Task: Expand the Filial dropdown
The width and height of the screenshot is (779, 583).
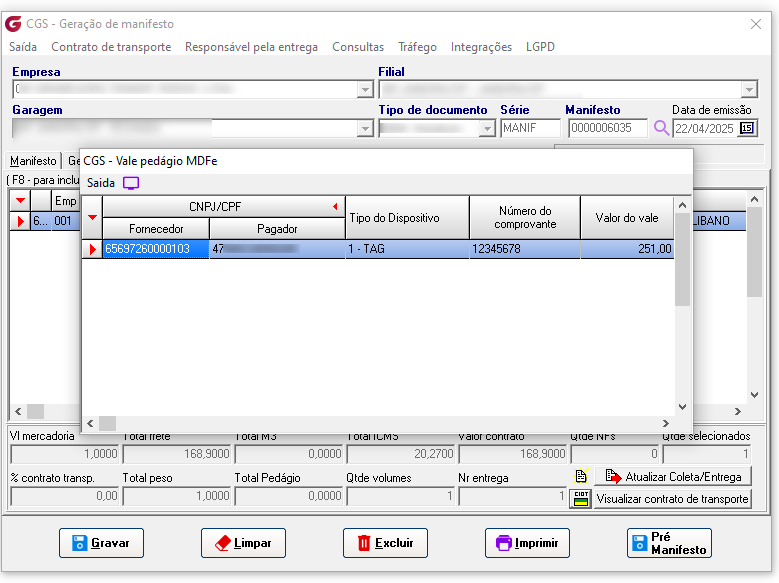Action: [x=749, y=90]
